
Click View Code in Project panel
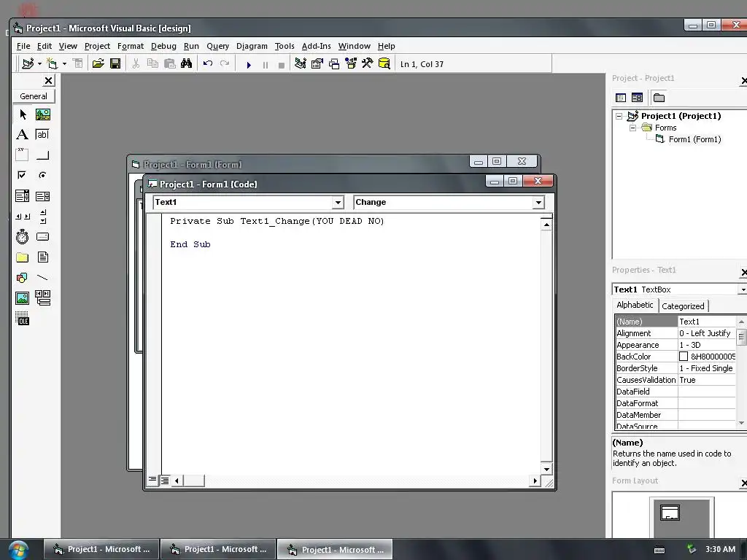(x=621, y=98)
